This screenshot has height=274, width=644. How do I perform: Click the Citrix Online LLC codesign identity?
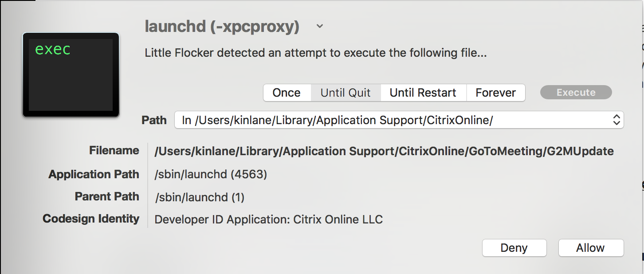tap(269, 219)
